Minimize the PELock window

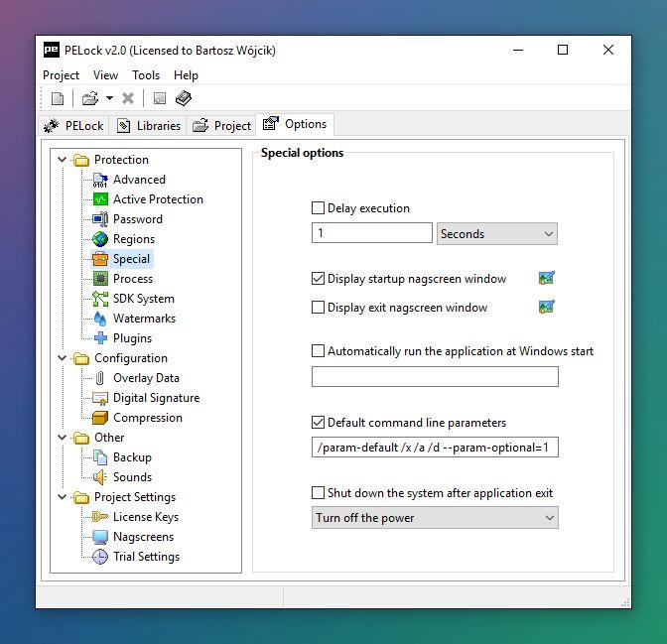[518, 50]
